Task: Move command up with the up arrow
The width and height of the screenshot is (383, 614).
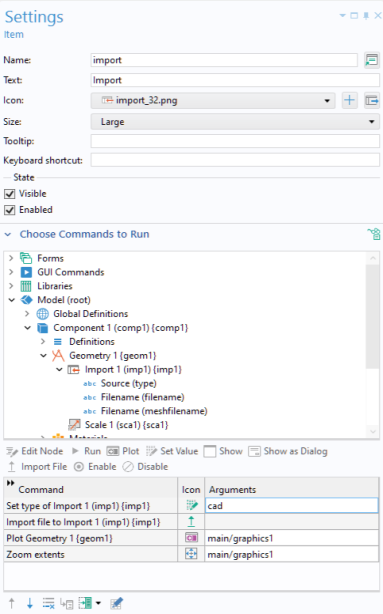Action: pyautogui.click(x=12, y=603)
